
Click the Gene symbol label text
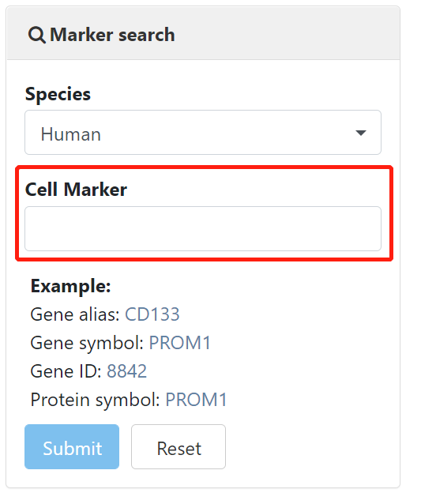pyautogui.click(x=87, y=343)
